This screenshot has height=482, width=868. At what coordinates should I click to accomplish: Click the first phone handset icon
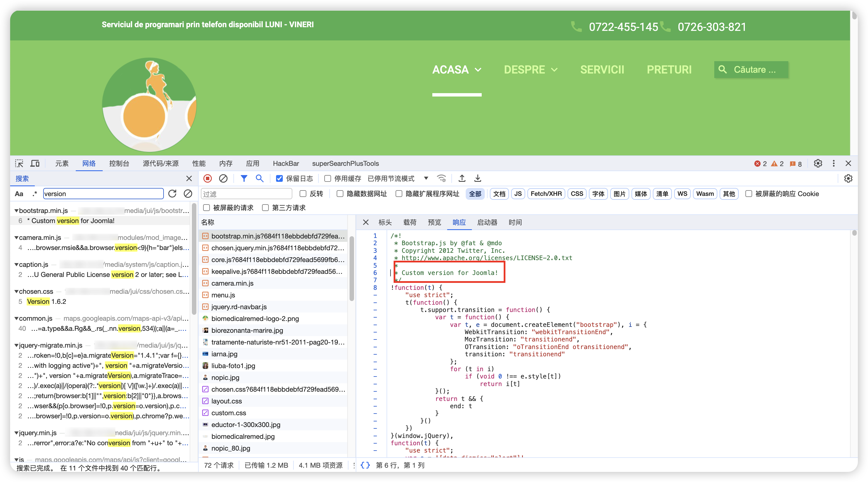click(577, 27)
